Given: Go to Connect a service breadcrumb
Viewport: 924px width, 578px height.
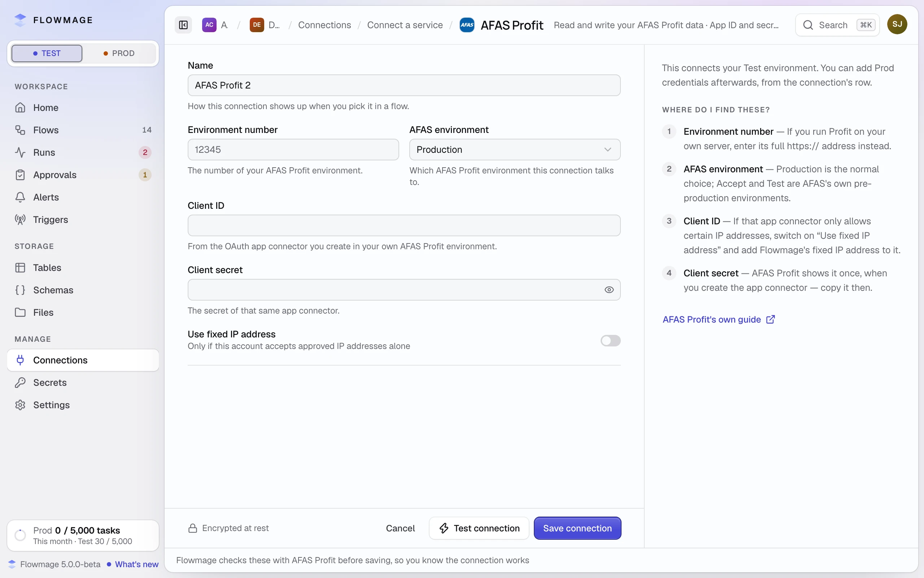Looking at the screenshot, I should click(405, 25).
